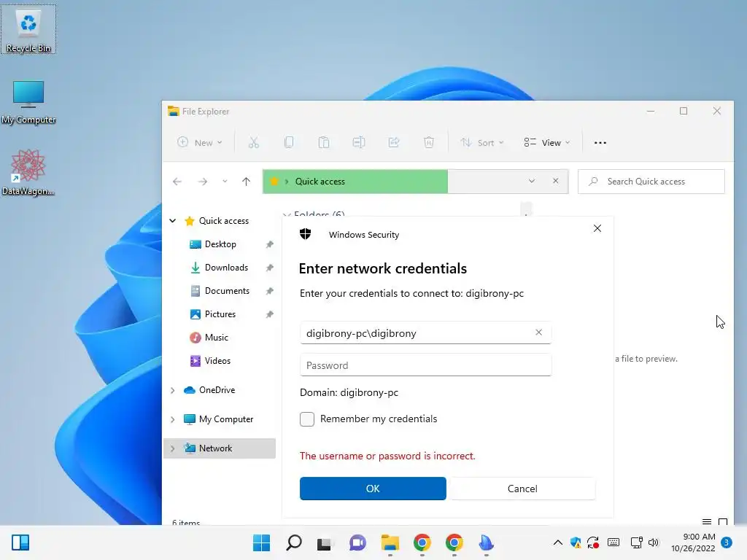
Task: Click Quick access in the address bar
Action: pos(320,182)
